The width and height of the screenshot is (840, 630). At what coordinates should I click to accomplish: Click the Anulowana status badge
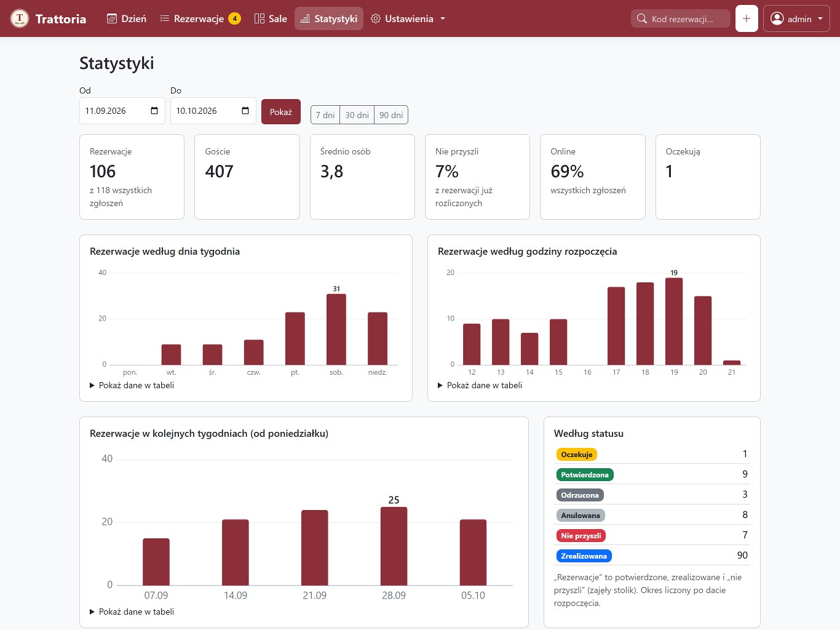coord(580,516)
